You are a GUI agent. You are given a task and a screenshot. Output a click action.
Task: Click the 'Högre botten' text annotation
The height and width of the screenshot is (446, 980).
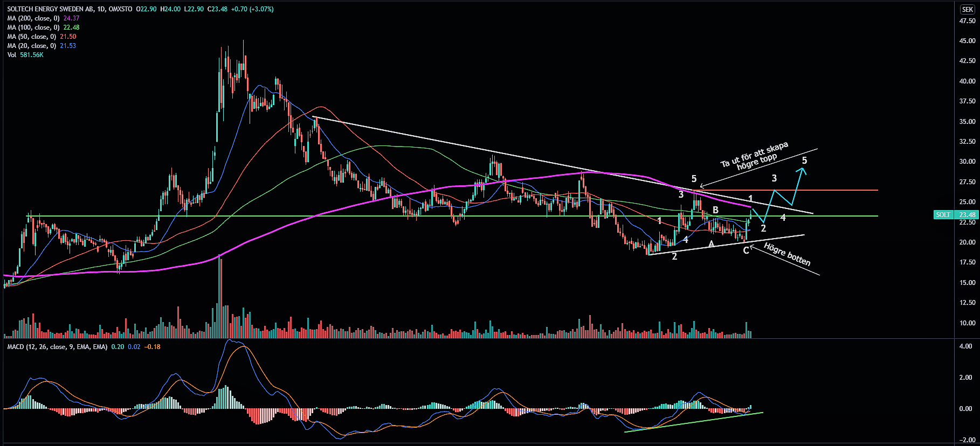(x=787, y=255)
